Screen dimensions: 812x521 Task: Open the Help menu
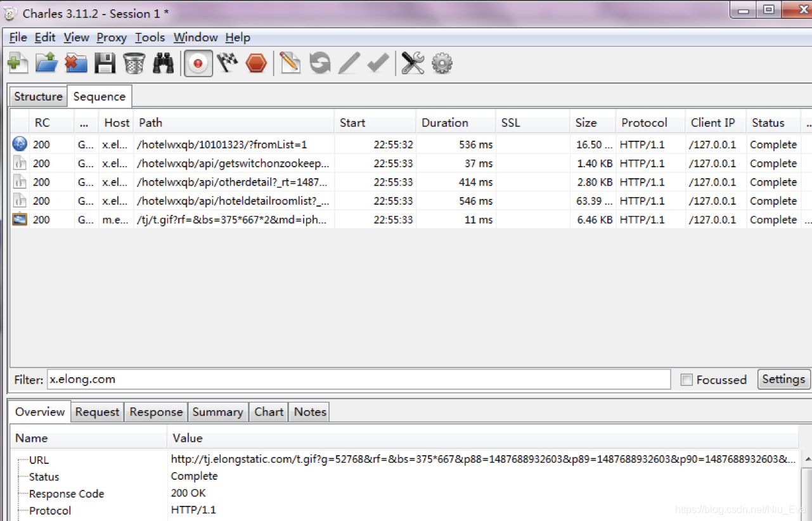coord(238,37)
